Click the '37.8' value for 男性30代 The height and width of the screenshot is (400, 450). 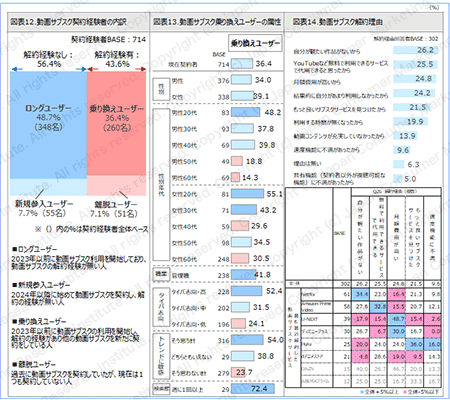coord(266,129)
